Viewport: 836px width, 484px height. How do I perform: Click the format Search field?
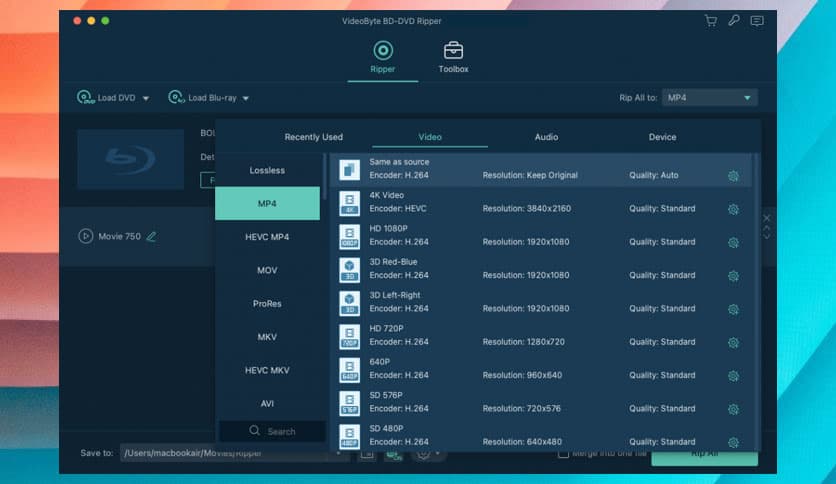click(x=272, y=431)
